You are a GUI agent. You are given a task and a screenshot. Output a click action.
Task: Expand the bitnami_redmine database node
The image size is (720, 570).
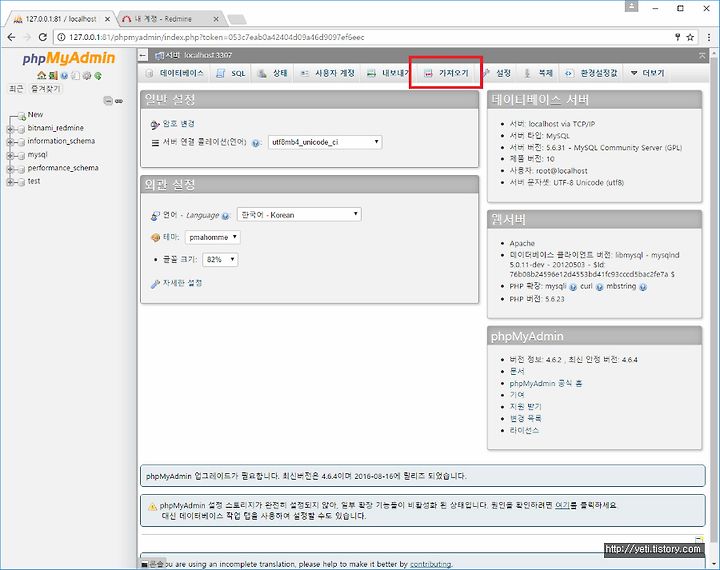click(x=10, y=129)
